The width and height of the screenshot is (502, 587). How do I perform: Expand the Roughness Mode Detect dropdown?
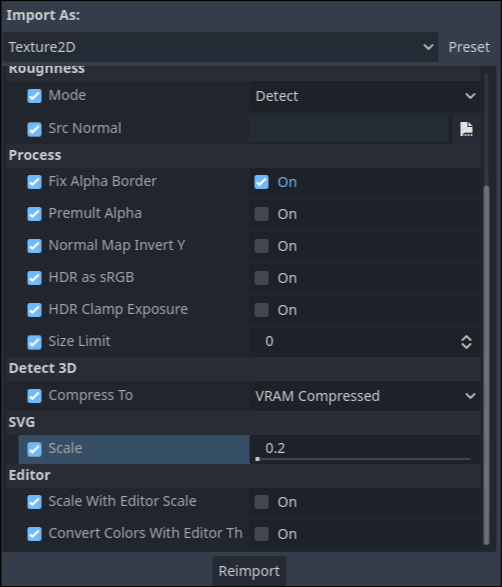click(365, 96)
